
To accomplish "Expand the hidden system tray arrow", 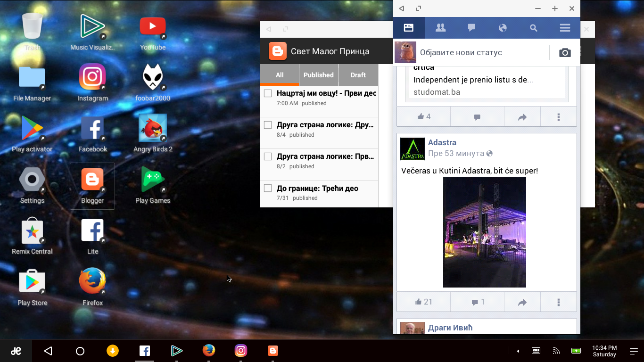I will pos(518,351).
